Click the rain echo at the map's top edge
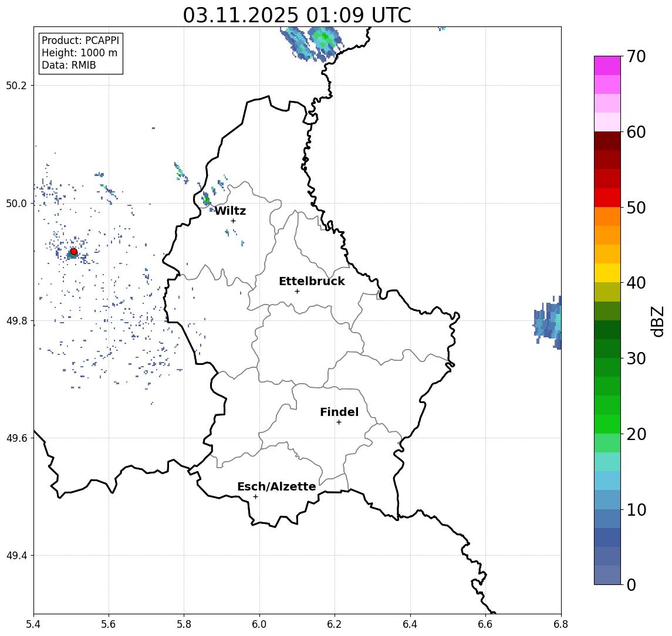Viewport: 672px width, 636px height. click(312, 43)
